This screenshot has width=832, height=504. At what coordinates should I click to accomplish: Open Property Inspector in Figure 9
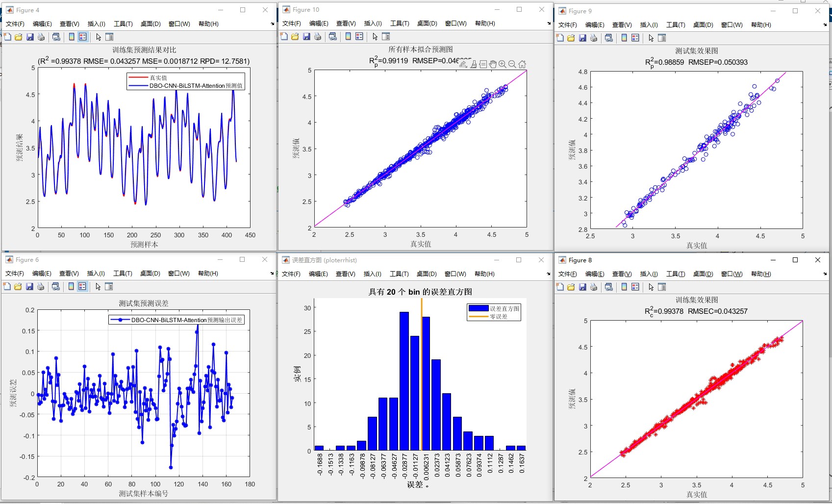(662, 38)
